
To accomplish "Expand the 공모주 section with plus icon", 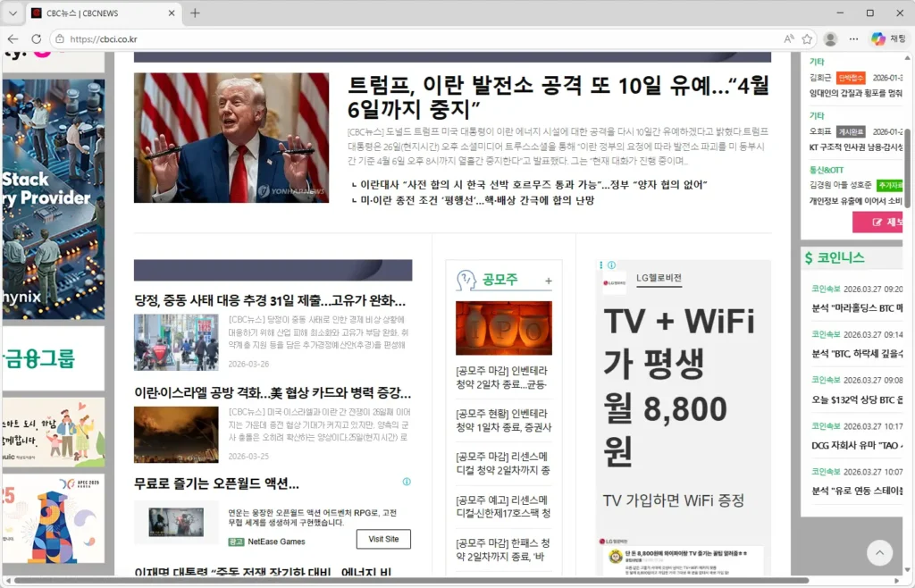I will point(549,281).
